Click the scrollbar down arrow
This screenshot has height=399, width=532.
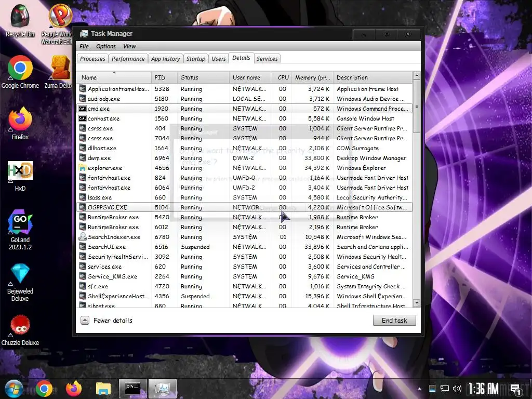417,303
